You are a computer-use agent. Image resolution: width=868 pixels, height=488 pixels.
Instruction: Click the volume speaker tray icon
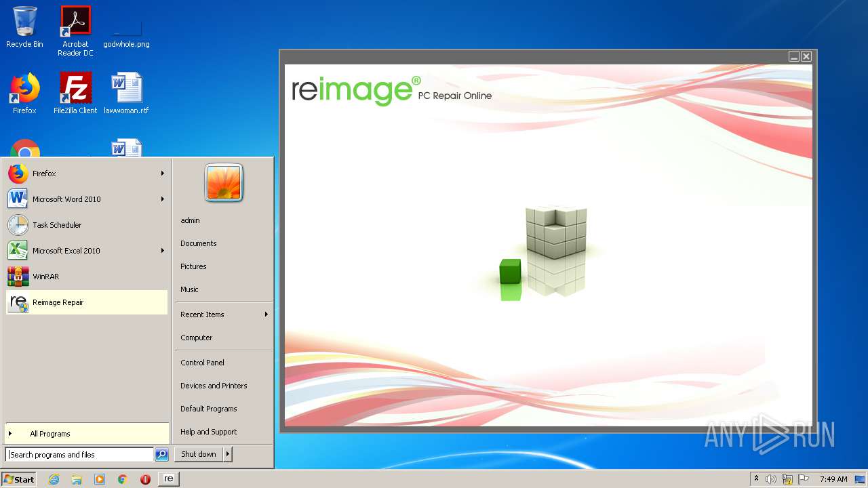pos(771,479)
